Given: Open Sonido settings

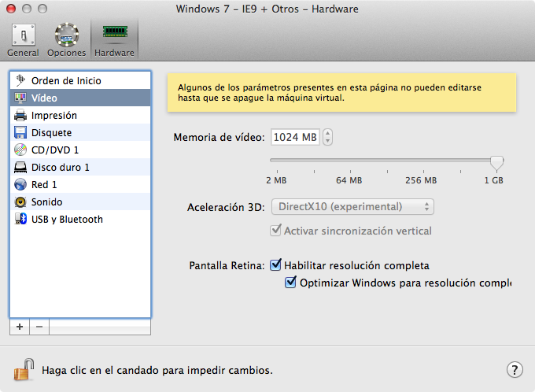Looking at the screenshot, I should tap(80, 202).
